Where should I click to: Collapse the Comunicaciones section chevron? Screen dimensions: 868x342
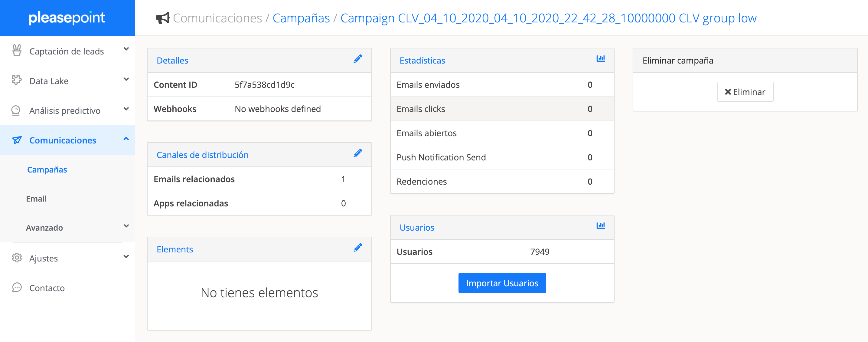pyautogui.click(x=126, y=139)
